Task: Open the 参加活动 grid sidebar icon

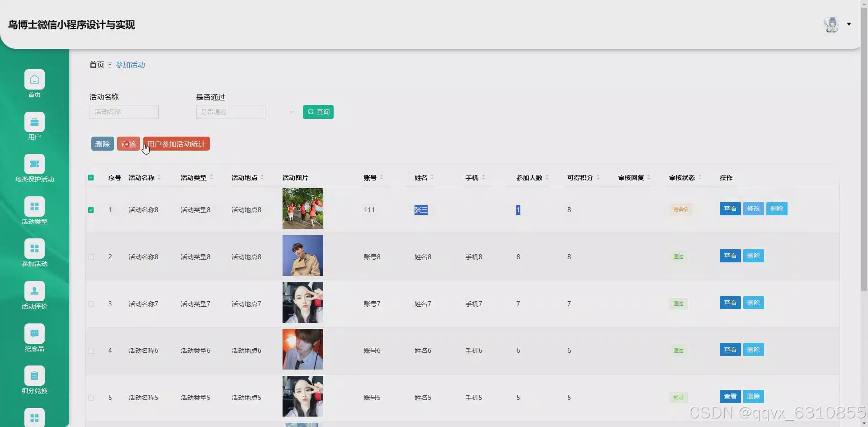Action: 34,249
